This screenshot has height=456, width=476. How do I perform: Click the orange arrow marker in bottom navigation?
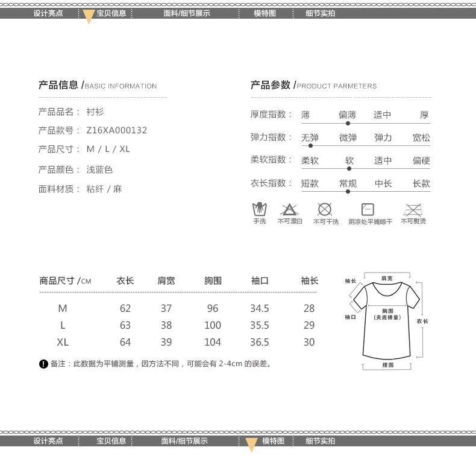coord(252,445)
